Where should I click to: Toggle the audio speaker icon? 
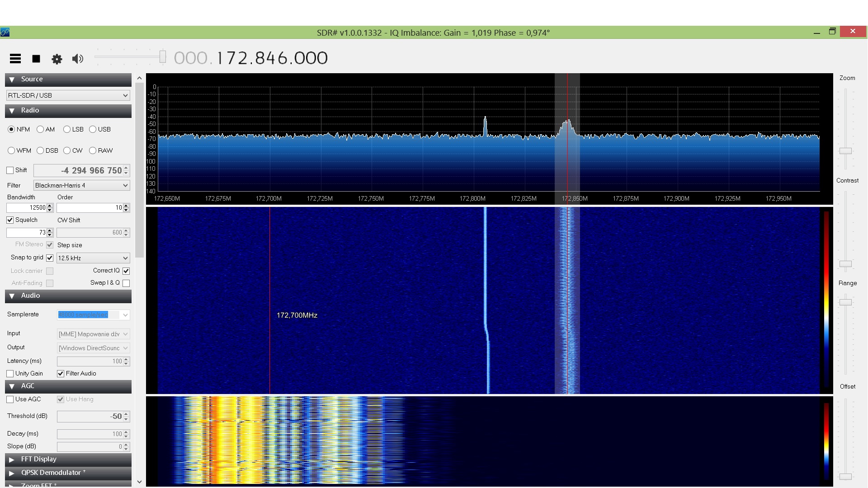(78, 59)
